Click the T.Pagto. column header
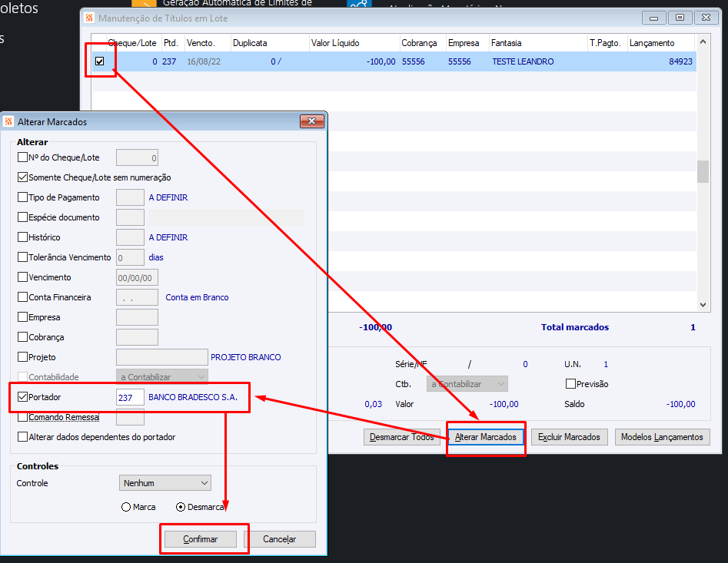The image size is (728, 563). [x=607, y=43]
